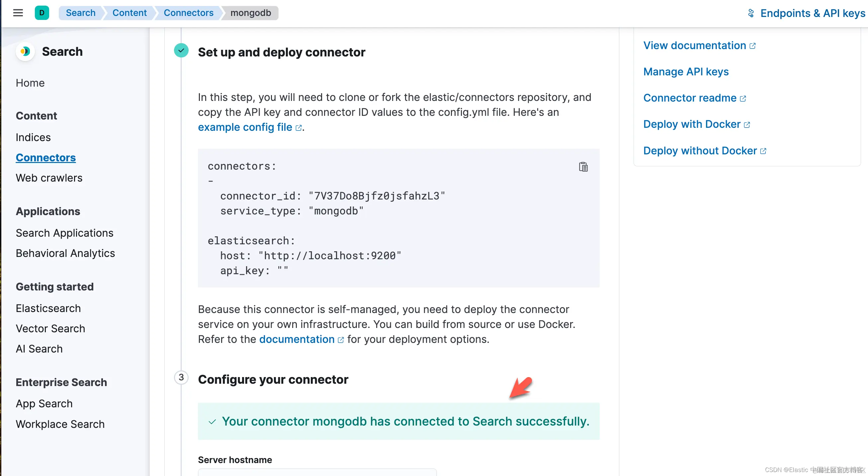Click external link icon beside View documentation
Image resolution: width=868 pixels, height=476 pixels.
pyautogui.click(x=752, y=46)
